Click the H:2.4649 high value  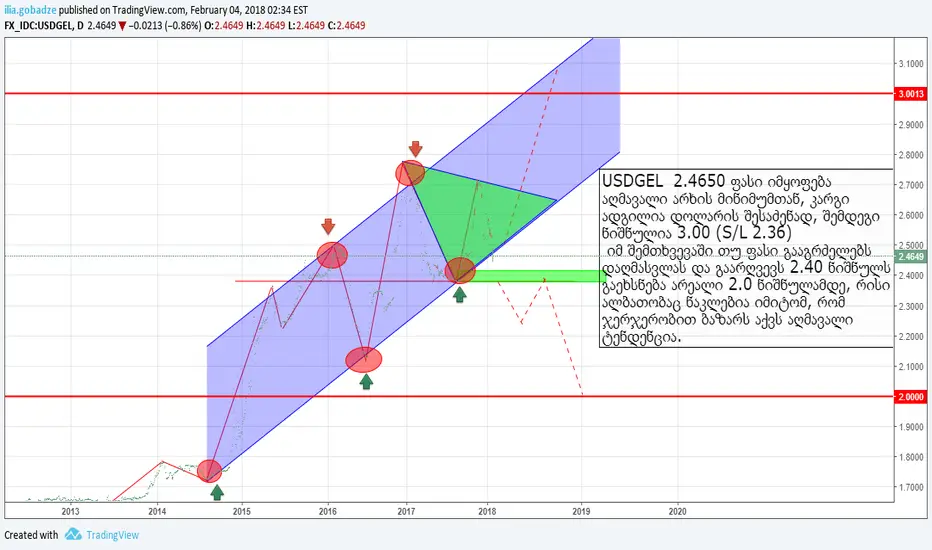266,26
